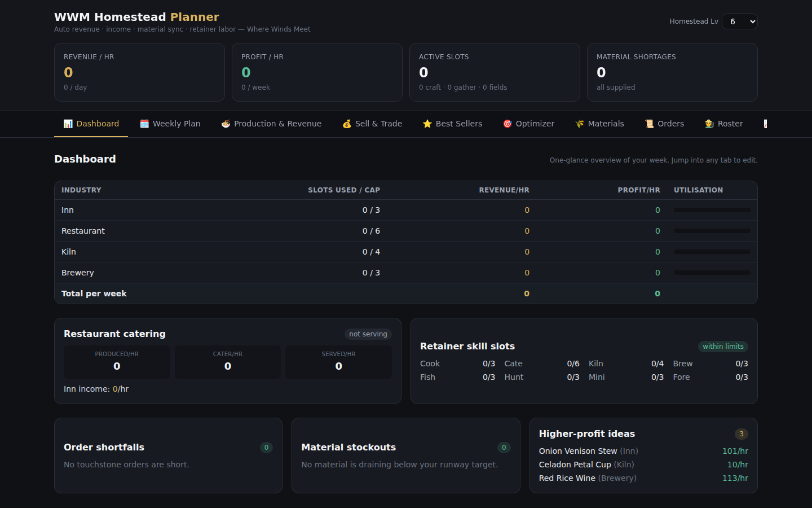
Task: Click the Higher-profit ideas count badge
Action: tap(742, 434)
